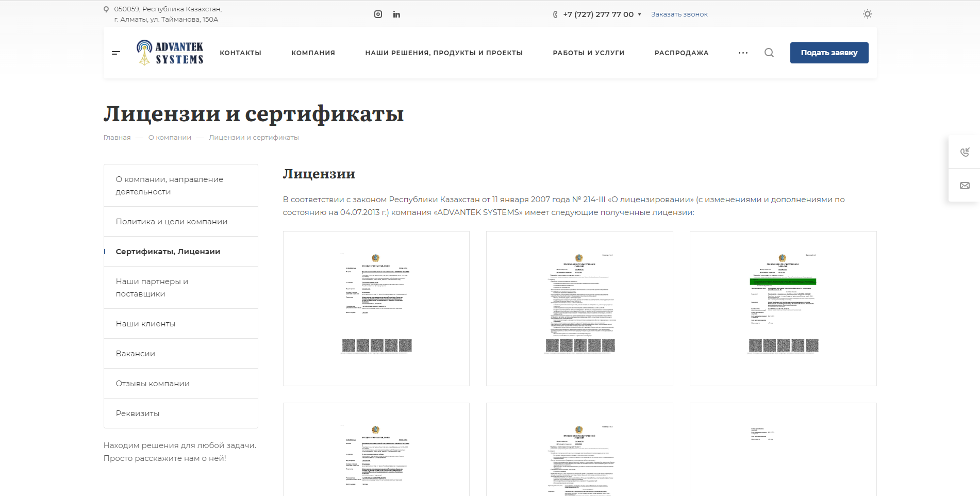This screenshot has width=980, height=496.
Task: Click the address text 'г. Алматы, ул. Тайманова, 150А'
Action: click(x=166, y=20)
